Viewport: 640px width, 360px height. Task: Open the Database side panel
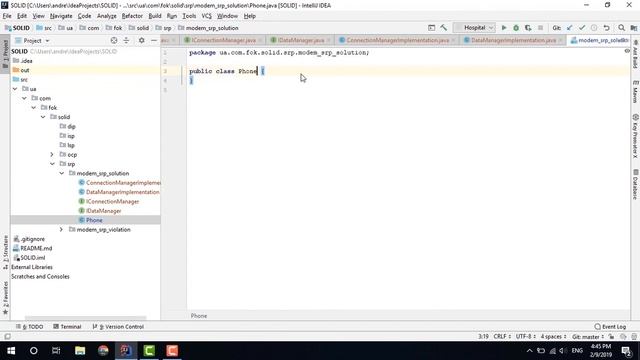click(636, 184)
